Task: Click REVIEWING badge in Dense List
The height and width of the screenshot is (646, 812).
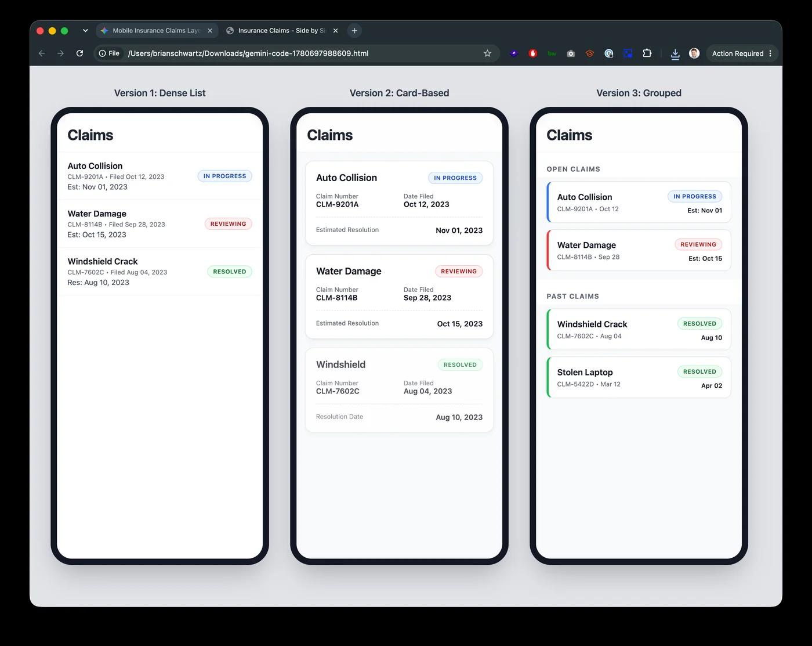Action: (229, 224)
